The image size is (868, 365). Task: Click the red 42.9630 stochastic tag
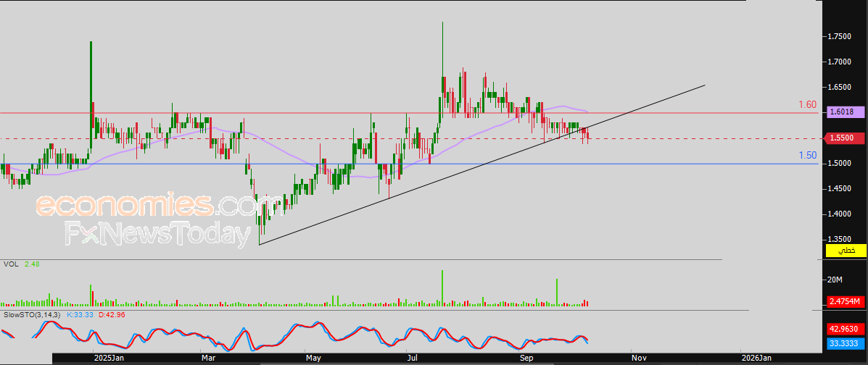(846, 328)
